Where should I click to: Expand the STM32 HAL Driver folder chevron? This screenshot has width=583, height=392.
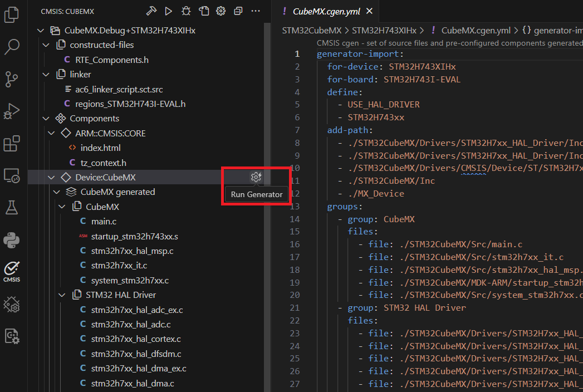pos(62,295)
